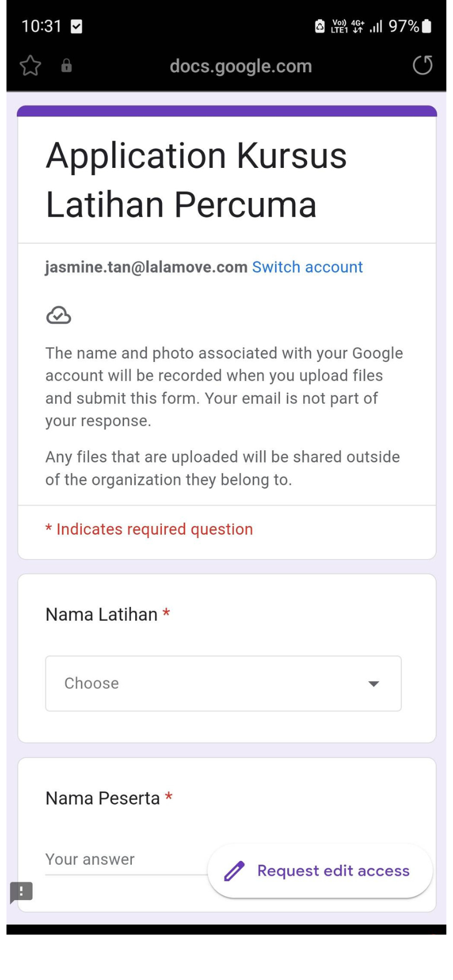
Task: Tap the signal strength bars icon
Action: click(x=376, y=26)
